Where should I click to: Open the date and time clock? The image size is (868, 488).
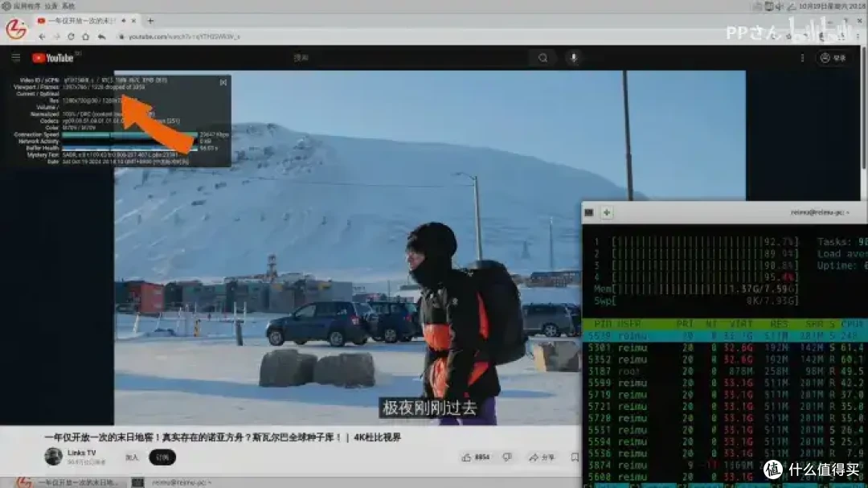832,6
